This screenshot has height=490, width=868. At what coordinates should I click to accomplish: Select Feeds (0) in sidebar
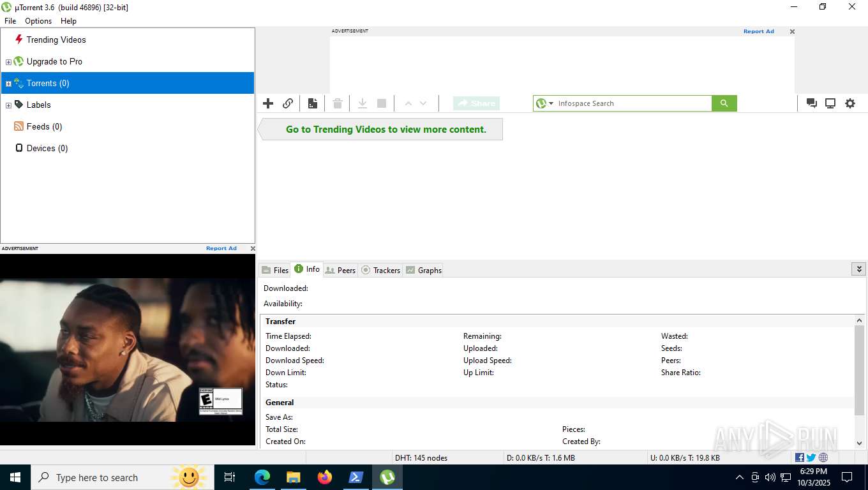point(44,126)
